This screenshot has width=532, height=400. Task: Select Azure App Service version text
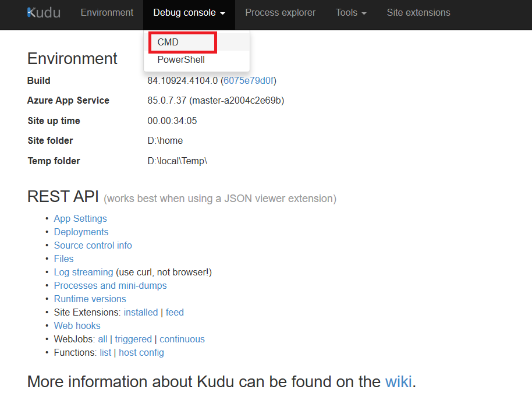(216, 100)
